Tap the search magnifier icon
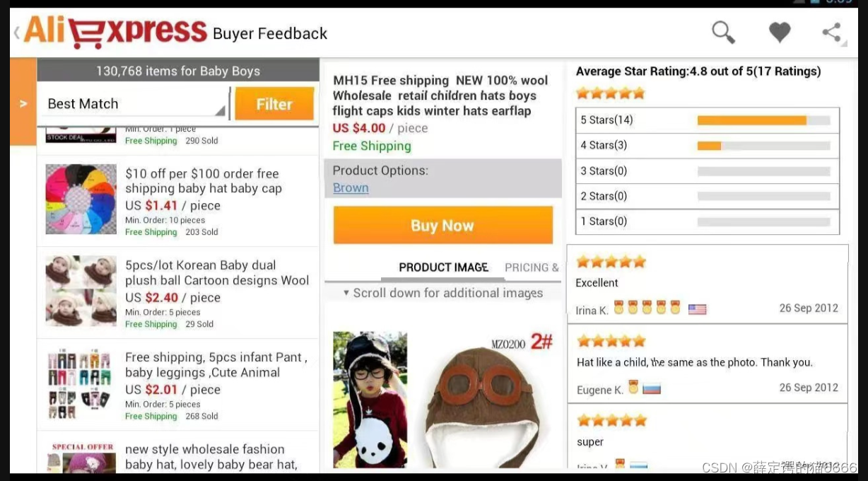 point(723,33)
